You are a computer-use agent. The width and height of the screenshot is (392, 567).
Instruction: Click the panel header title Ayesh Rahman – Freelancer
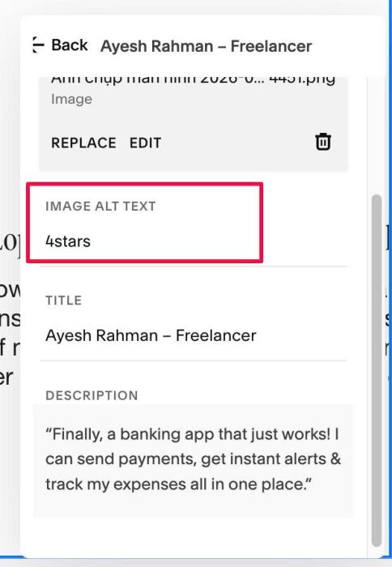(207, 46)
